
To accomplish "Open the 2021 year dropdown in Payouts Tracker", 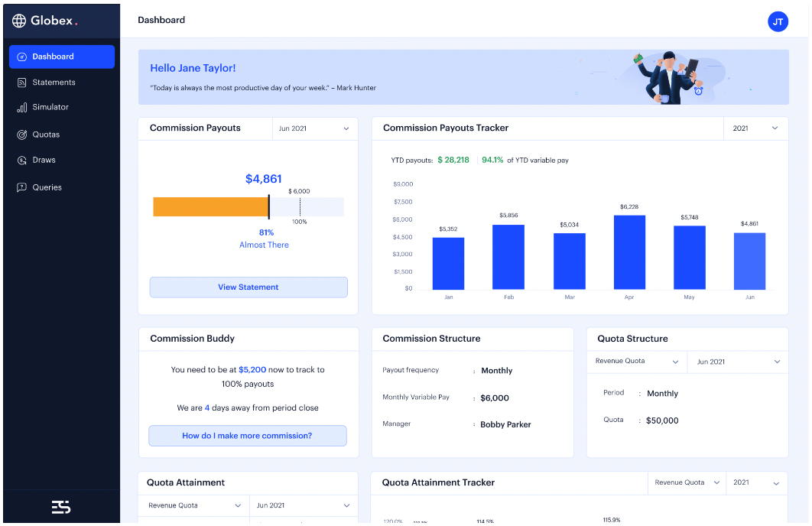I will (755, 128).
